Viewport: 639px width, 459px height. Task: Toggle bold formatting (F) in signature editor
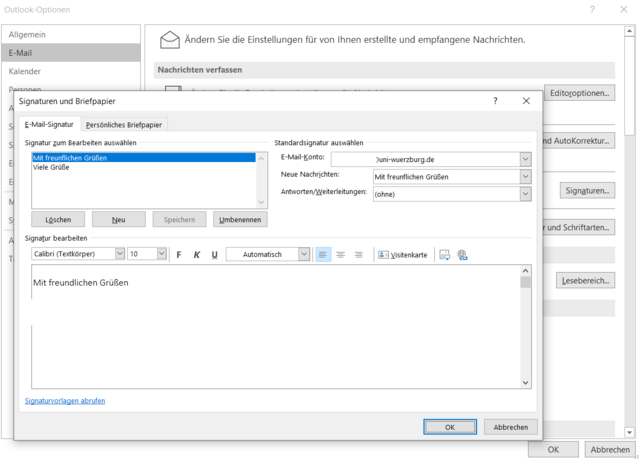point(179,255)
